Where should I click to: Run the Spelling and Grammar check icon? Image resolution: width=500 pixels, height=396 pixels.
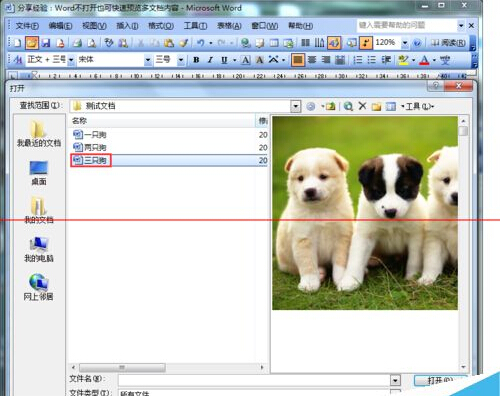(x=109, y=43)
